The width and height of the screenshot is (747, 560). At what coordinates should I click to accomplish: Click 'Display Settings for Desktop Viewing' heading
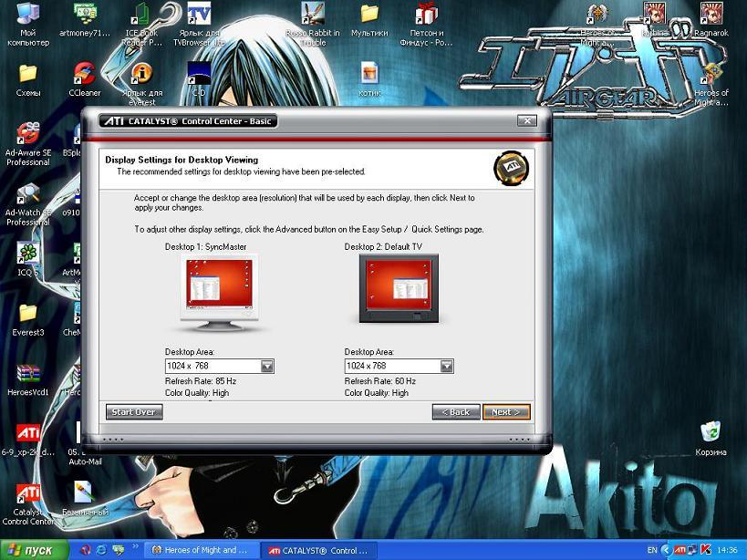point(182,160)
